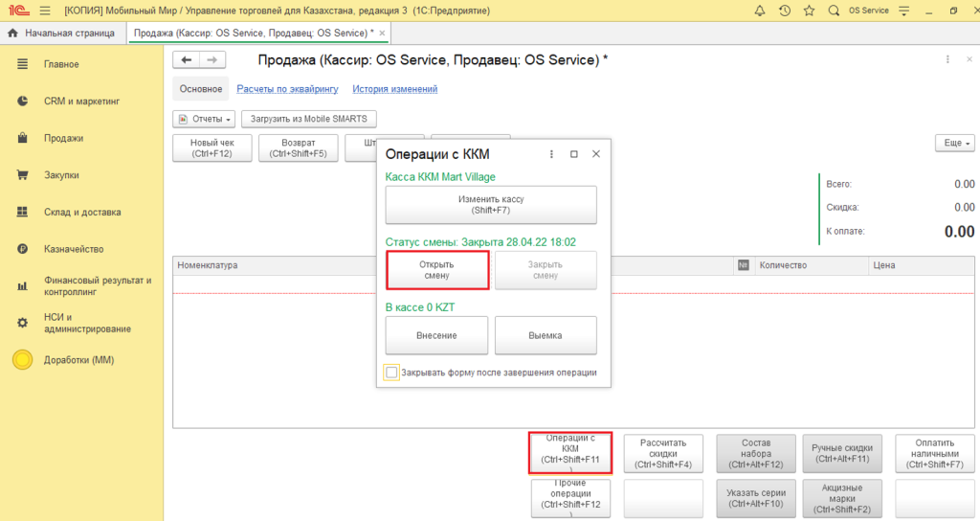Screen dimensions: 980x521
Task: Click Изменить кассу (Shift+F7) button
Action: click(x=491, y=205)
